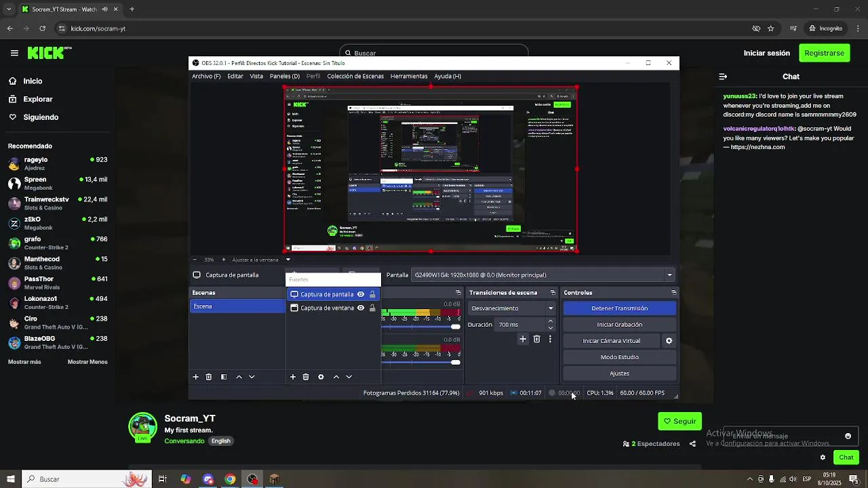This screenshot has width=868, height=488.
Task: Move scene down in Escenas toolbar
Action: 252,377
